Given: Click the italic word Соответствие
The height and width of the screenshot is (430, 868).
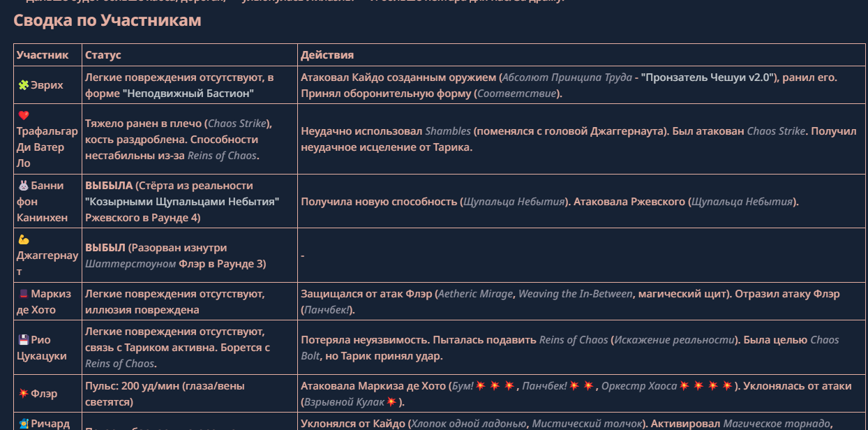Looking at the screenshot, I should pos(516,93).
